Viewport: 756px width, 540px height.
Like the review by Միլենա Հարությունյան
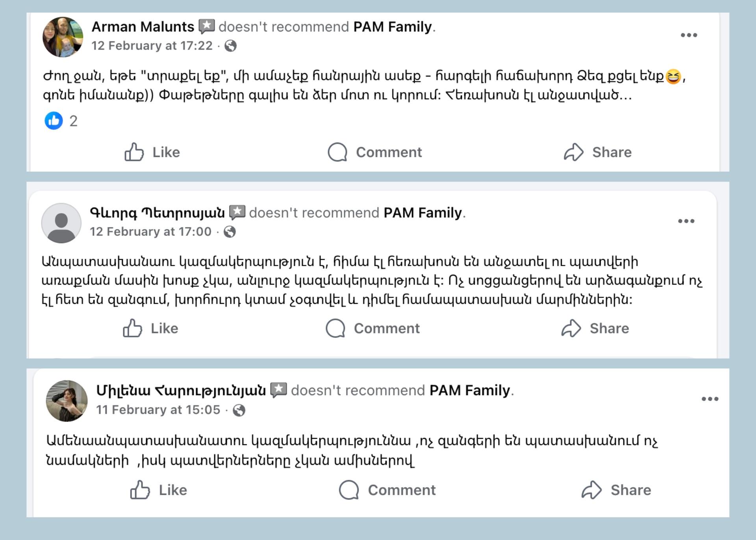click(x=159, y=490)
